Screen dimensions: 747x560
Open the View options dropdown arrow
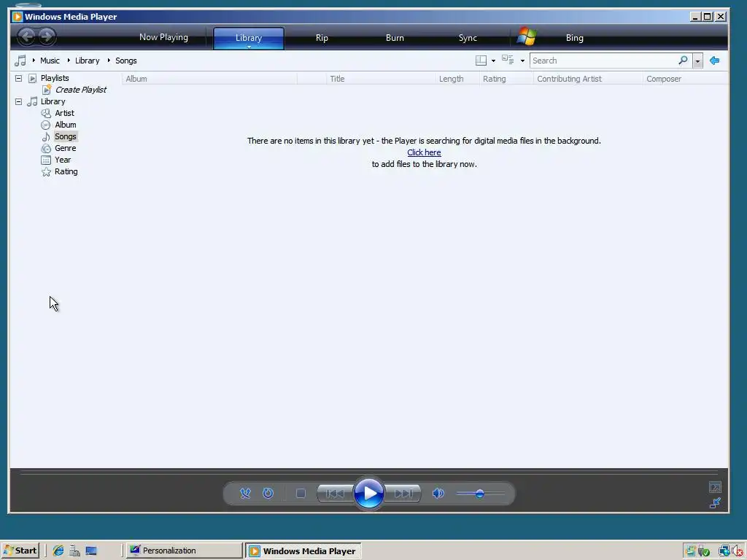(x=522, y=61)
